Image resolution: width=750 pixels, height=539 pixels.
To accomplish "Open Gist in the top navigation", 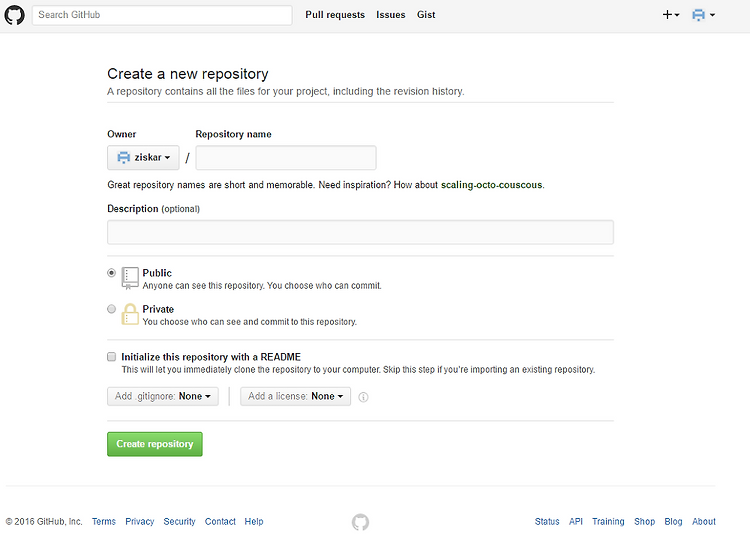I will click(426, 15).
